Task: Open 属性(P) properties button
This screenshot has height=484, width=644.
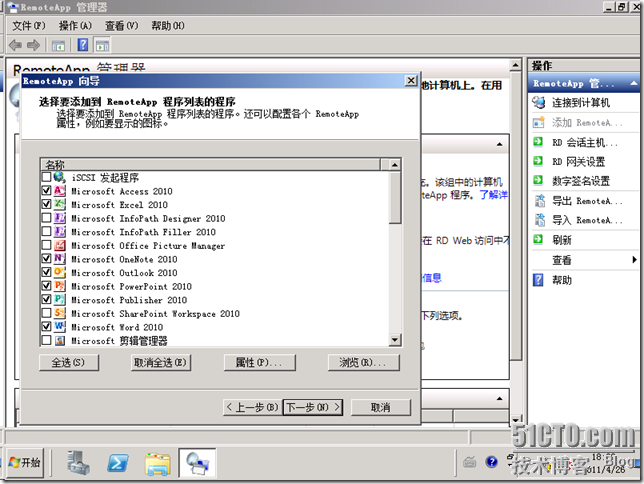Action: pyautogui.click(x=260, y=362)
